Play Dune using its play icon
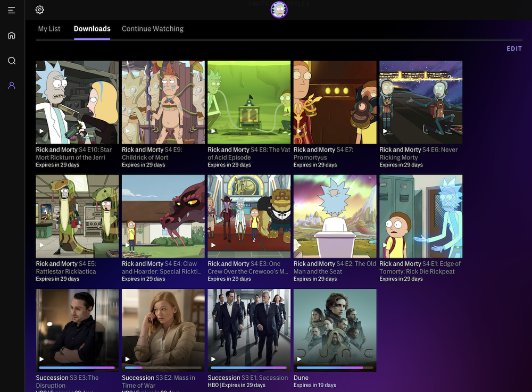Viewport: 532px width, 392px height. (299, 359)
